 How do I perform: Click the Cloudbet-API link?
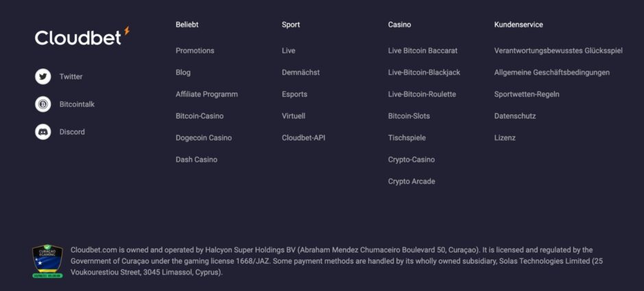point(304,138)
